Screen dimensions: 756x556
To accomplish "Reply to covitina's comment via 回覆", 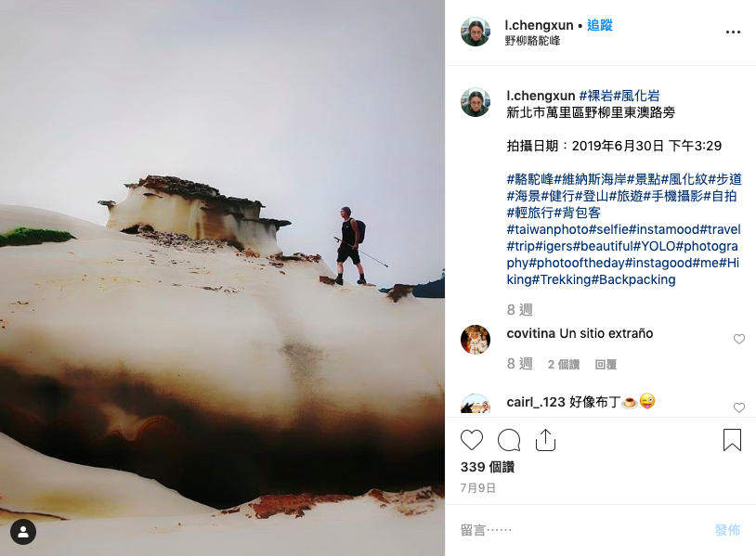I will pyautogui.click(x=606, y=365).
